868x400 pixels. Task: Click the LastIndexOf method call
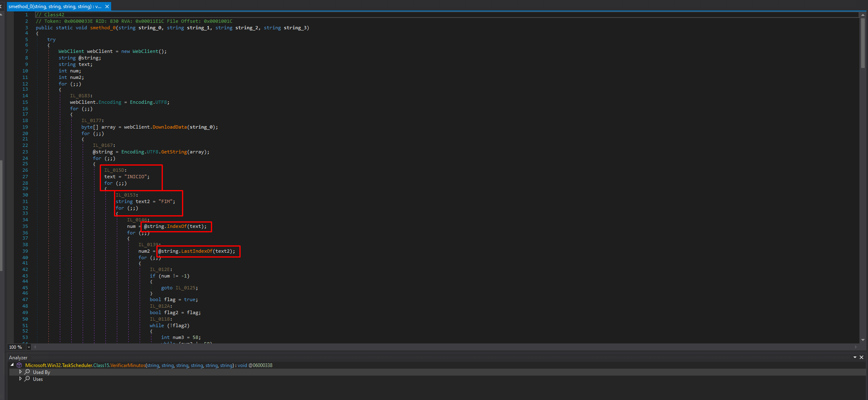click(197, 251)
